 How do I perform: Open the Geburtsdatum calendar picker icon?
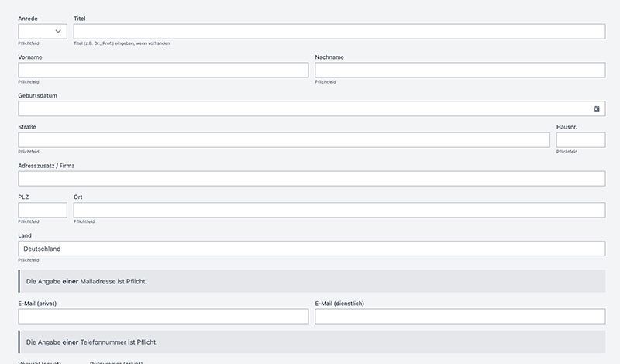(597, 109)
